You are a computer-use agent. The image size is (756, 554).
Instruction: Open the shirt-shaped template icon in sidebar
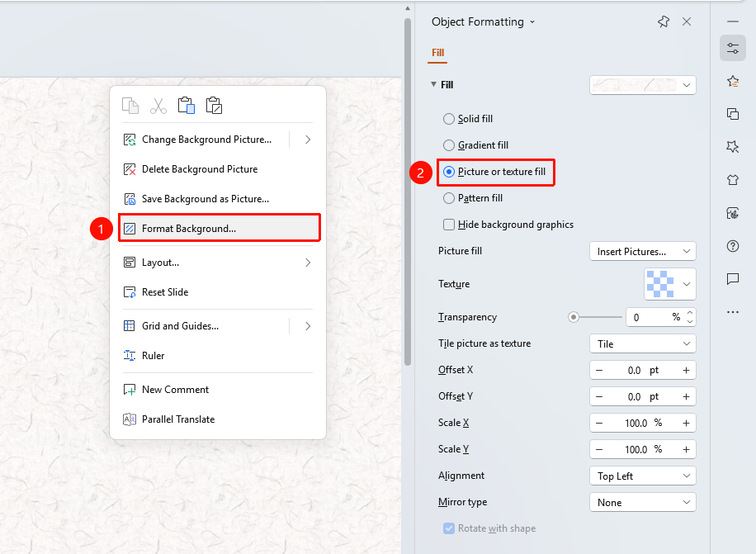[x=733, y=180]
